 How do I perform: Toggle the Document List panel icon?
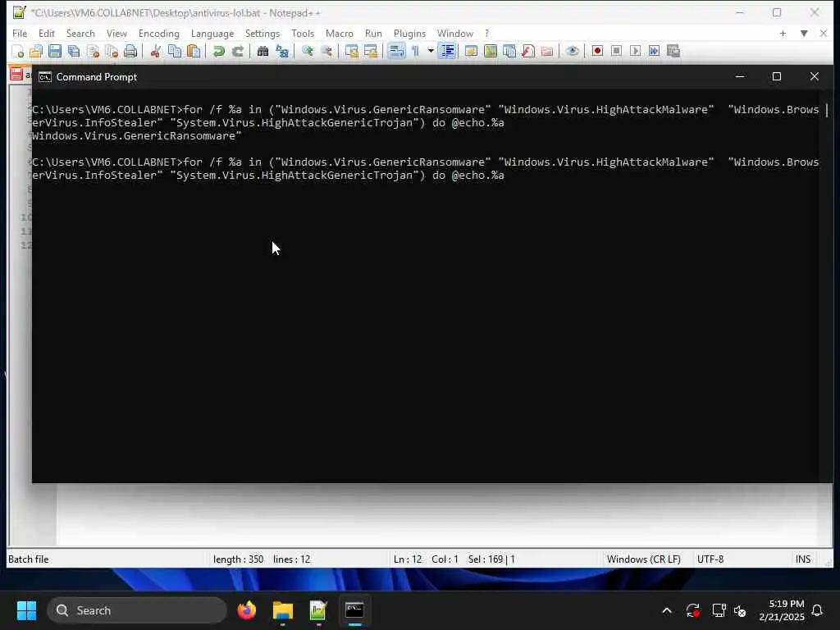[x=509, y=52]
